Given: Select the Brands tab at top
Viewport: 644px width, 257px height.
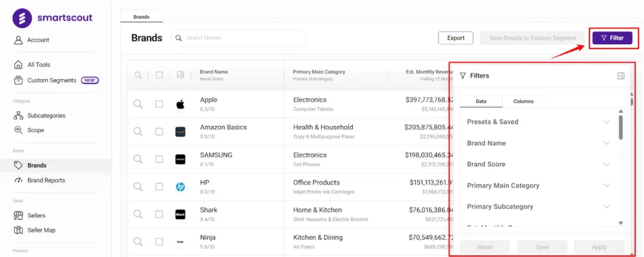Looking at the screenshot, I should [x=142, y=17].
